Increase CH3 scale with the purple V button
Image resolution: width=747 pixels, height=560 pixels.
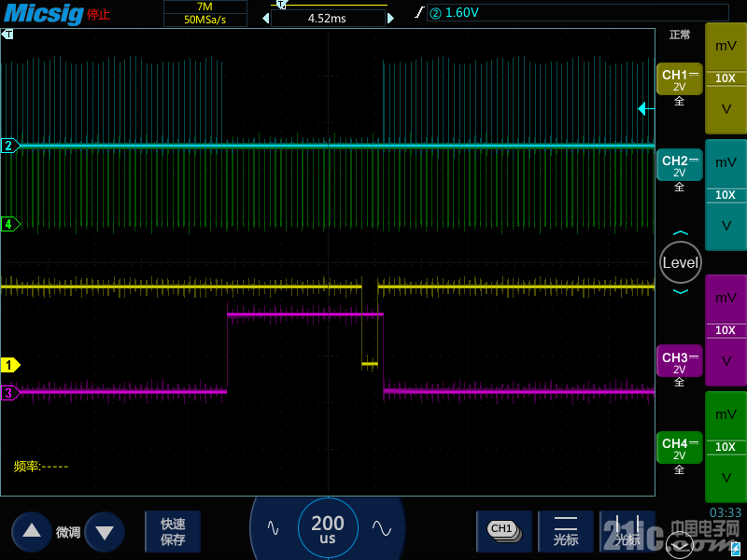coord(726,362)
